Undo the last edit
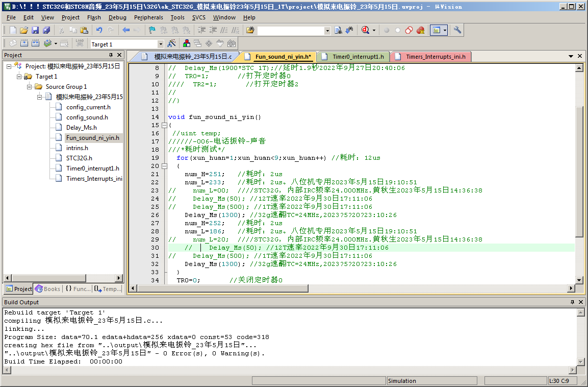The height and width of the screenshot is (387, 588). 99,30
